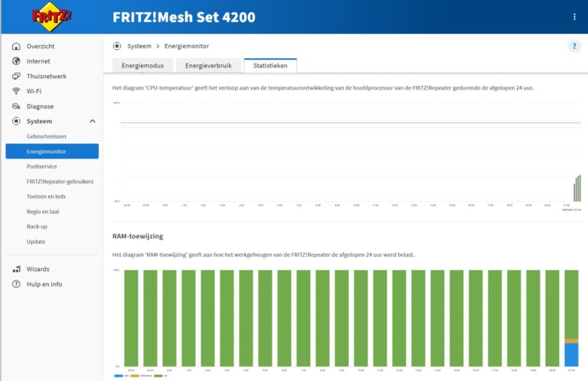Open the Pushservice submenu item
Image resolution: width=588 pixels, height=381 pixels.
pyautogui.click(x=41, y=166)
